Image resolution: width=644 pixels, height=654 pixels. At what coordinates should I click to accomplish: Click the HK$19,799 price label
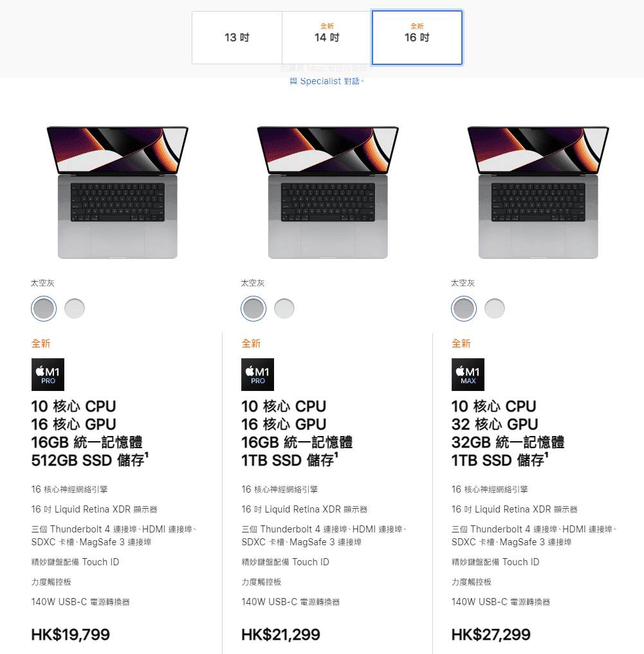pyautogui.click(x=71, y=635)
